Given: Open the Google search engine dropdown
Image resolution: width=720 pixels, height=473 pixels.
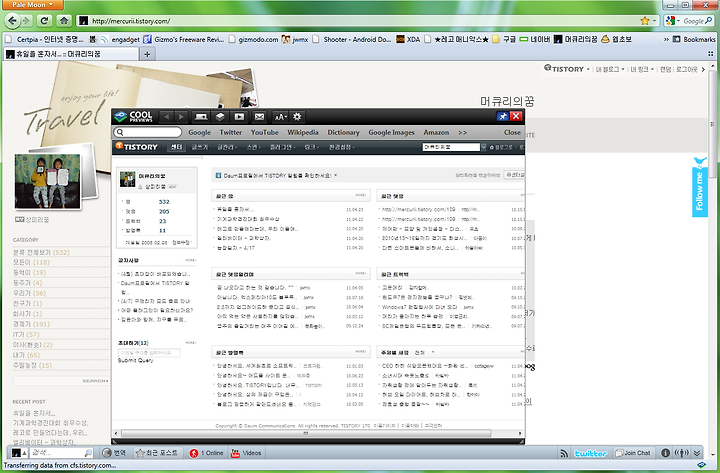Looking at the screenshot, I should tap(673, 21).
